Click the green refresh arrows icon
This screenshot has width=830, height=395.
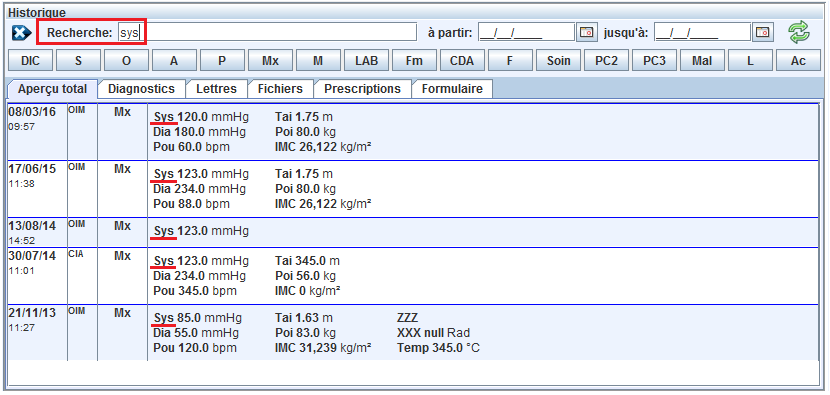[x=799, y=32]
